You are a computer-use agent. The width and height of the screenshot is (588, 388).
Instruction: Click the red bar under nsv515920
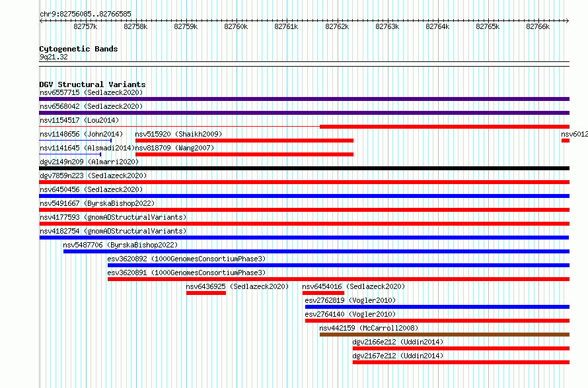(244, 141)
